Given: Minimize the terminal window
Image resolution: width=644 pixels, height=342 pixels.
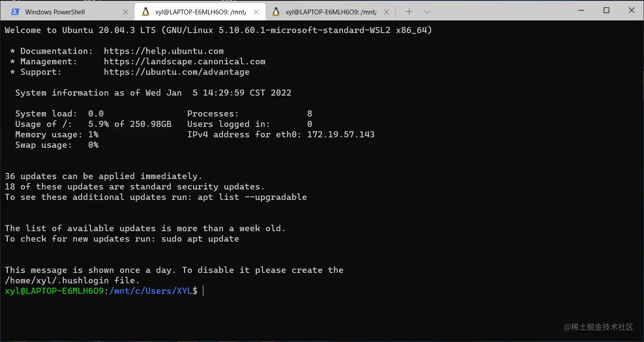Looking at the screenshot, I should tap(581, 10).
